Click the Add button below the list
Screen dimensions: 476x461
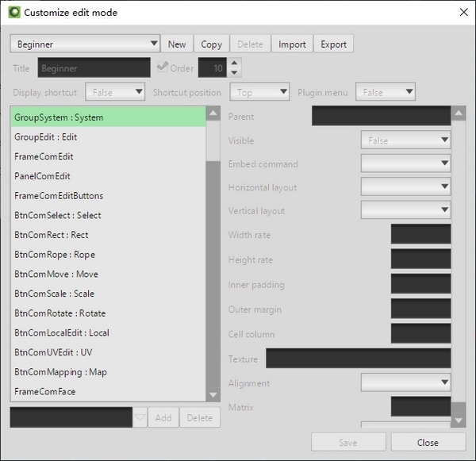point(163,417)
